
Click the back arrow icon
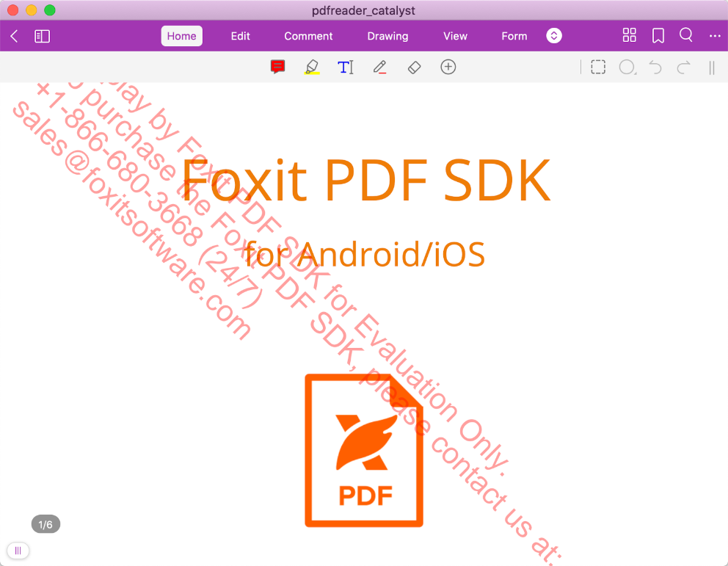tap(15, 36)
